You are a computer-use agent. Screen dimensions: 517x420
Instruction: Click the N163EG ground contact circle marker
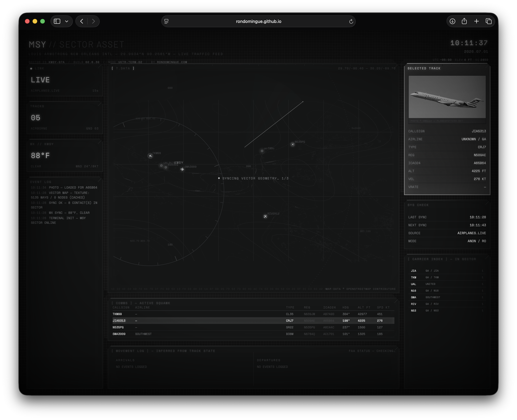pos(166,168)
